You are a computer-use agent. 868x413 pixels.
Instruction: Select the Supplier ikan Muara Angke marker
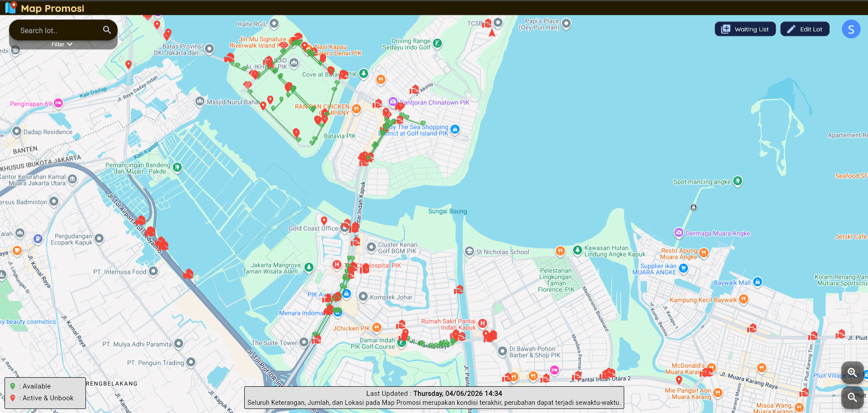coord(683,268)
